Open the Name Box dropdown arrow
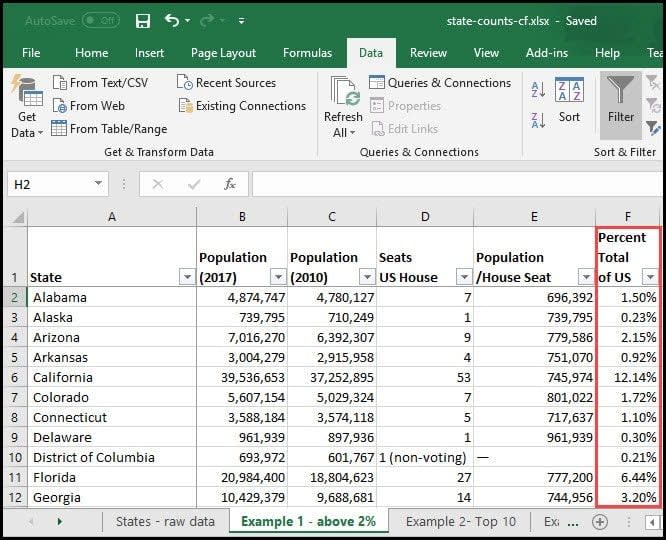 coord(99,184)
